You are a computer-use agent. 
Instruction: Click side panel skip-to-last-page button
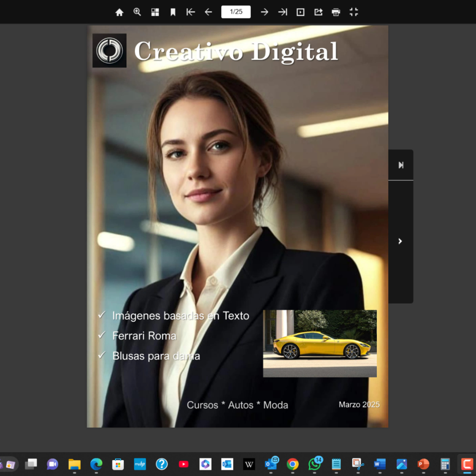401,165
